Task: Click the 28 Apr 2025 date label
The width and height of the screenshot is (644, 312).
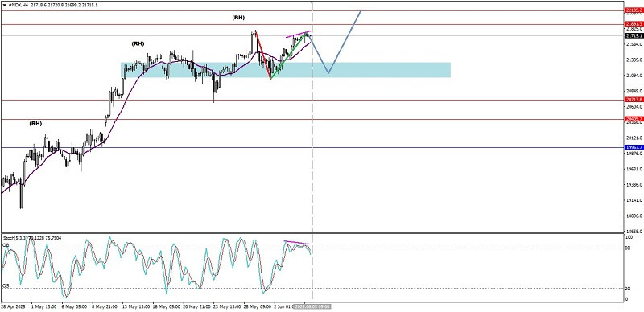Action: [x=12, y=306]
